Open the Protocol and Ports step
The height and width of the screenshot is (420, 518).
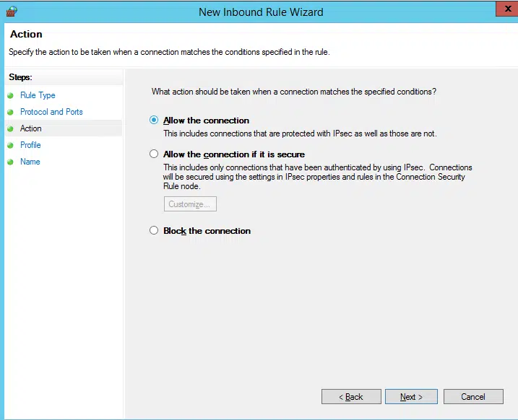click(51, 112)
